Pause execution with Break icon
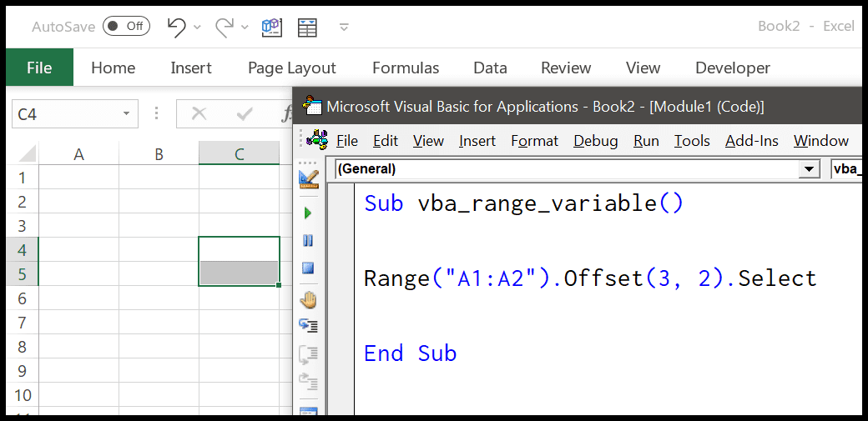Screen dimensions: 868x421 (x=308, y=241)
